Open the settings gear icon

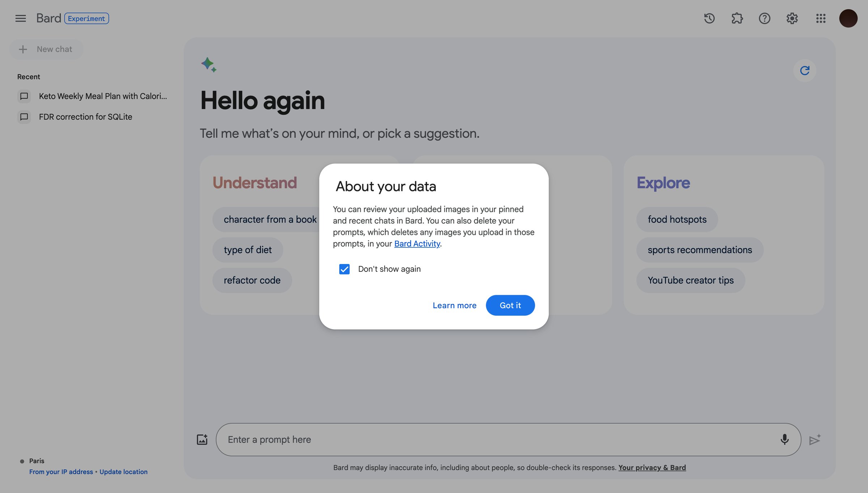(x=792, y=18)
